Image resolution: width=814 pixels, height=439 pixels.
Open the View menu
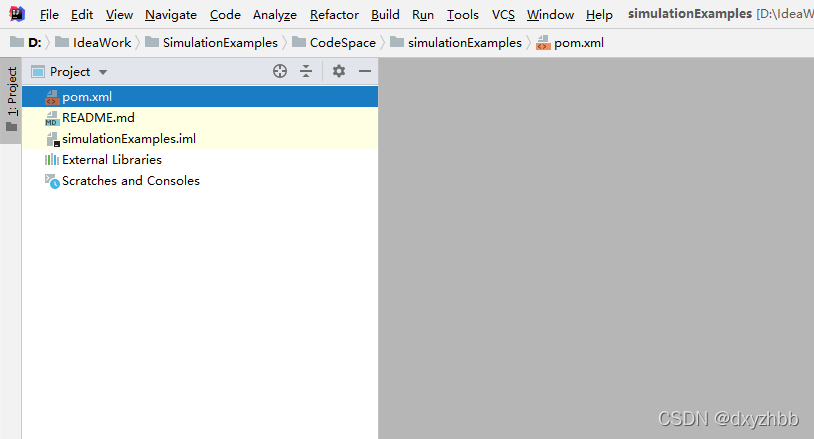pos(119,15)
